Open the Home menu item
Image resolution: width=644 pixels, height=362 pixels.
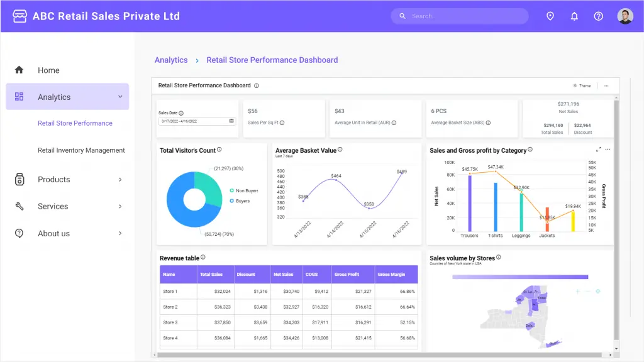click(48, 70)
